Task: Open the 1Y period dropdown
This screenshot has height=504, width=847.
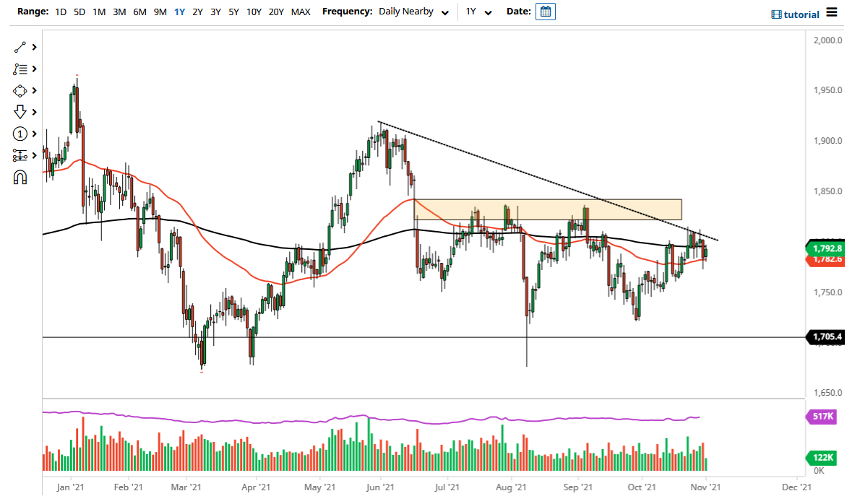Action: click(478, 12)
